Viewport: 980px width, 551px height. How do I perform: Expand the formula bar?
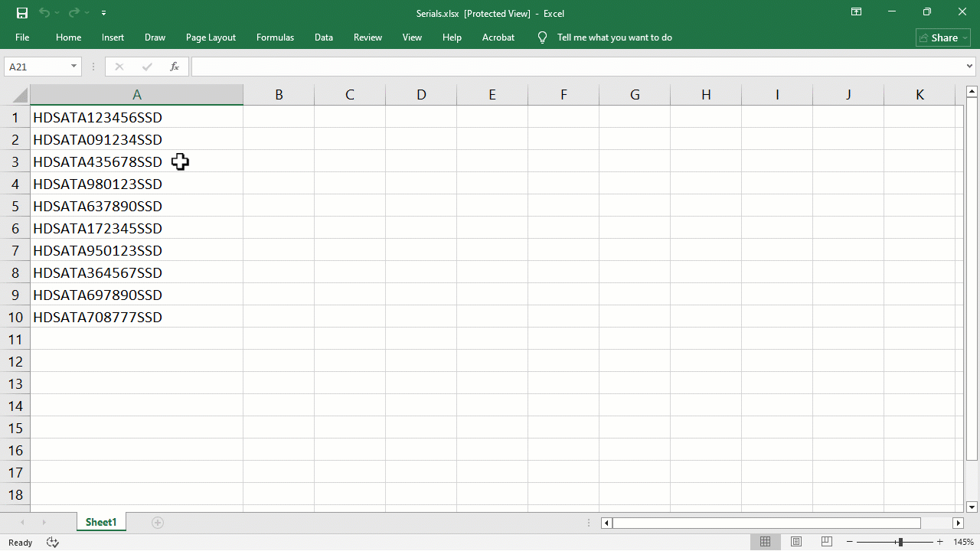click(x=971, y=67)
